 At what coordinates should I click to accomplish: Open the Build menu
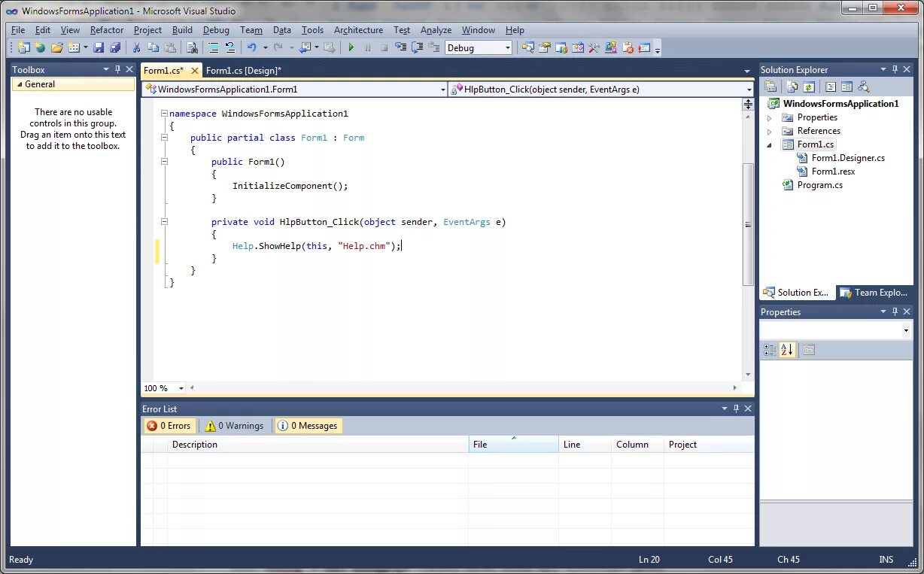pos(182,30)
